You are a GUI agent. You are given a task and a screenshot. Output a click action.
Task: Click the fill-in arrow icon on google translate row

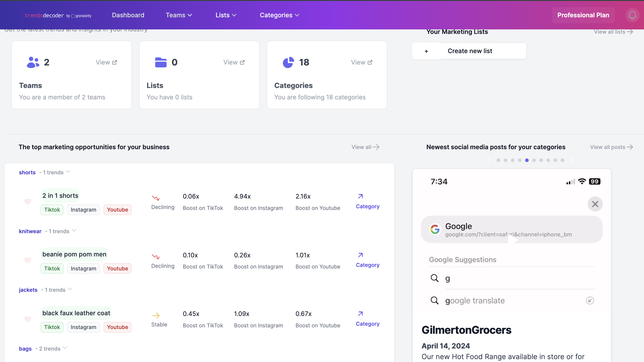tap(590, 300)
